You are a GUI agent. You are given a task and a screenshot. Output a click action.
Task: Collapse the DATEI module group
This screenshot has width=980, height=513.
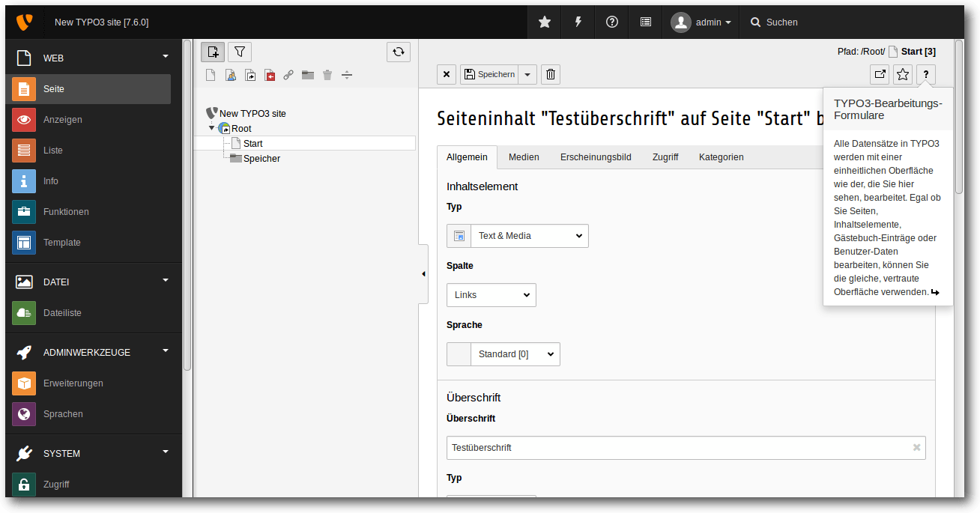(x=166, y=280)
